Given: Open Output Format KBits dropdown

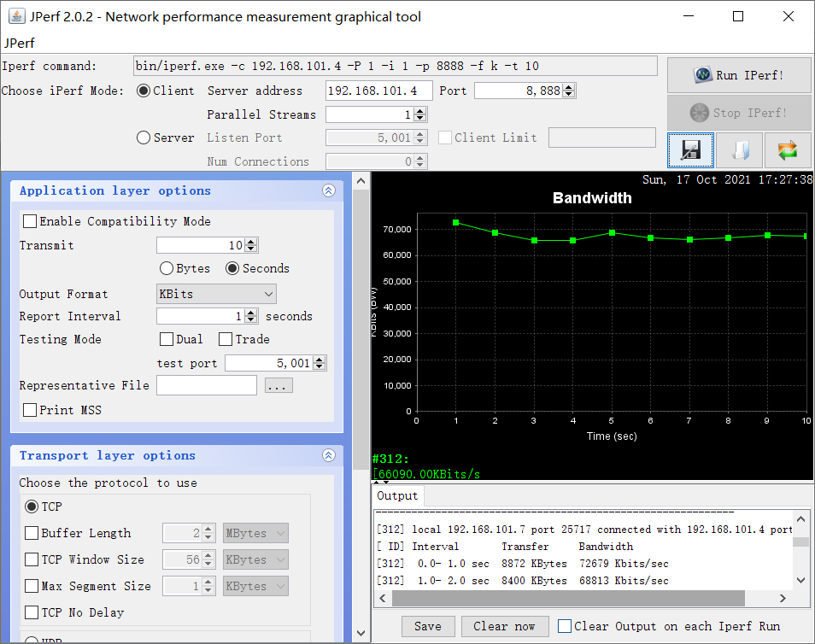Looking at the screenshot, I should (216, 294).
